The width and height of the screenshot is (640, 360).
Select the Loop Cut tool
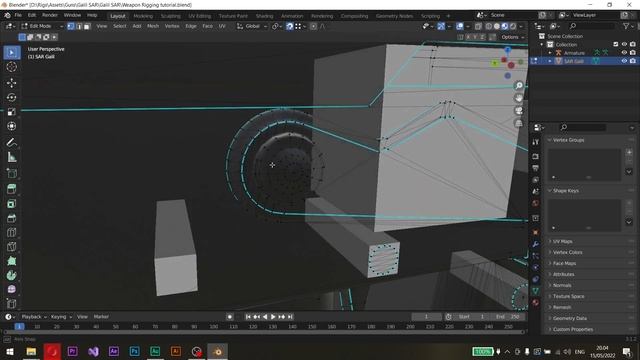11,232
